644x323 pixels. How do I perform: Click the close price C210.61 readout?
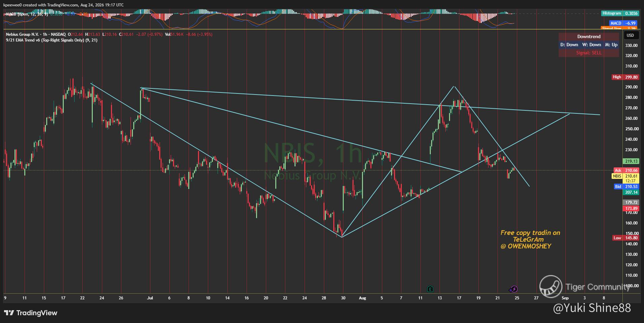click(x=126, y=34)
